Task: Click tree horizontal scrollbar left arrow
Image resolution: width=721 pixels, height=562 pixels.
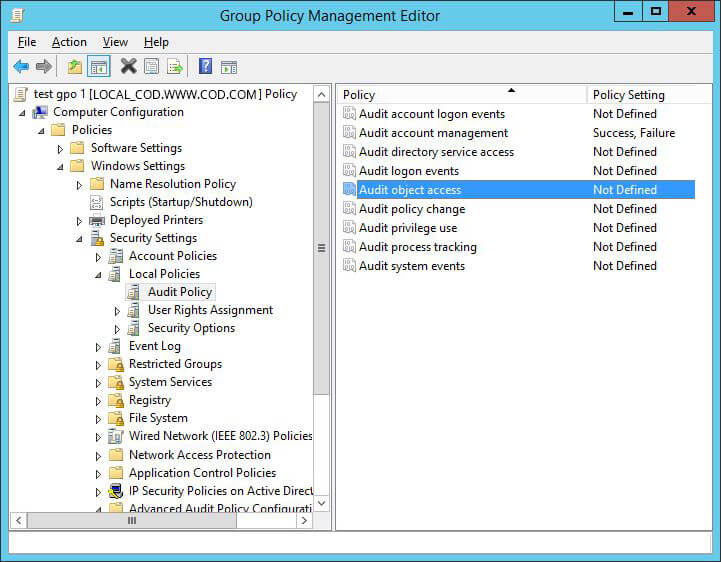Action: [19, 521]
